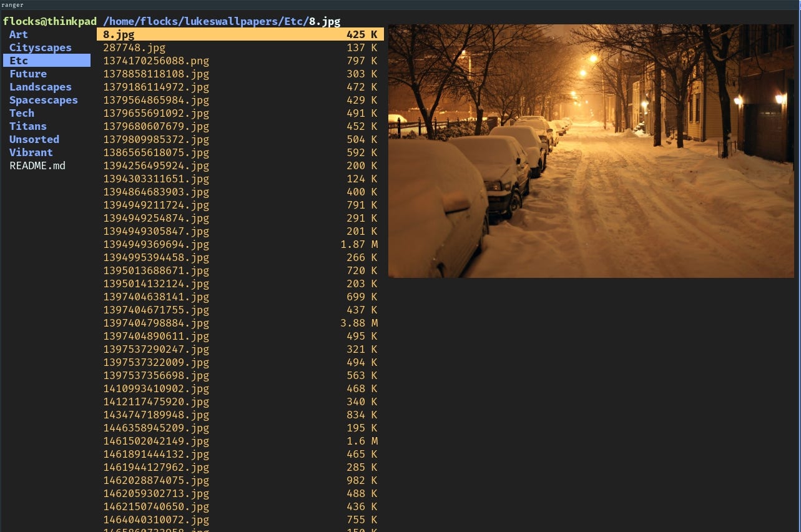Select the Tech directory
The height and width of the screenshot is (532, 801).
(x=21, y=113)
